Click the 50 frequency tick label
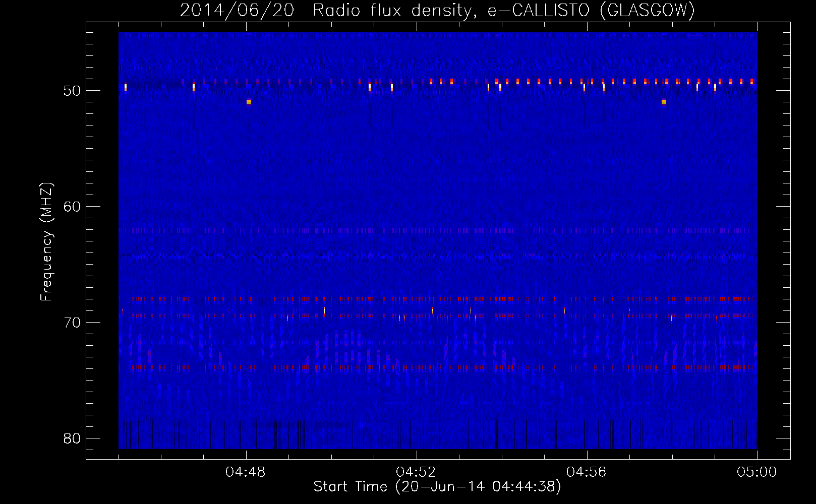This screenshot has width=816, height=504. pos(72,91)
